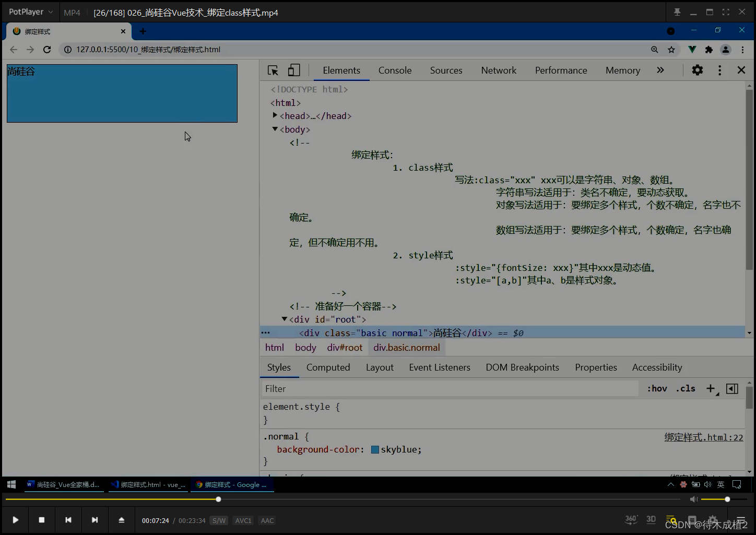The image size is (756, 535).
Task: Open the Vue devtools extension icon
Action: [x=692, y=50]
